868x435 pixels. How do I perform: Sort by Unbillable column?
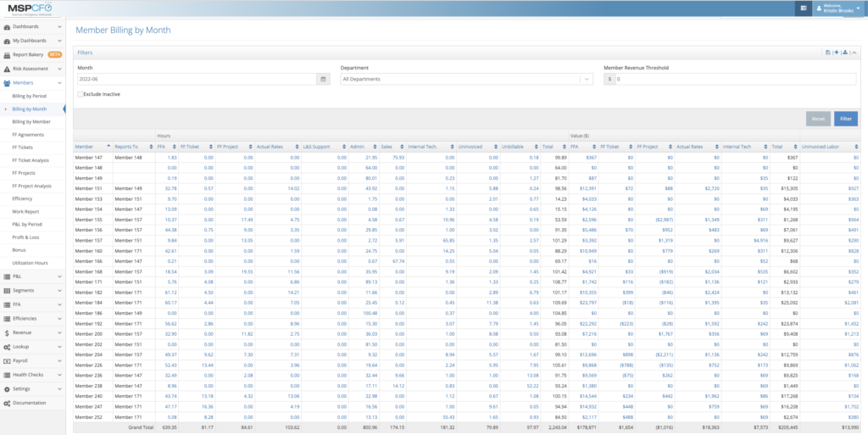click(x=520, y=147)
